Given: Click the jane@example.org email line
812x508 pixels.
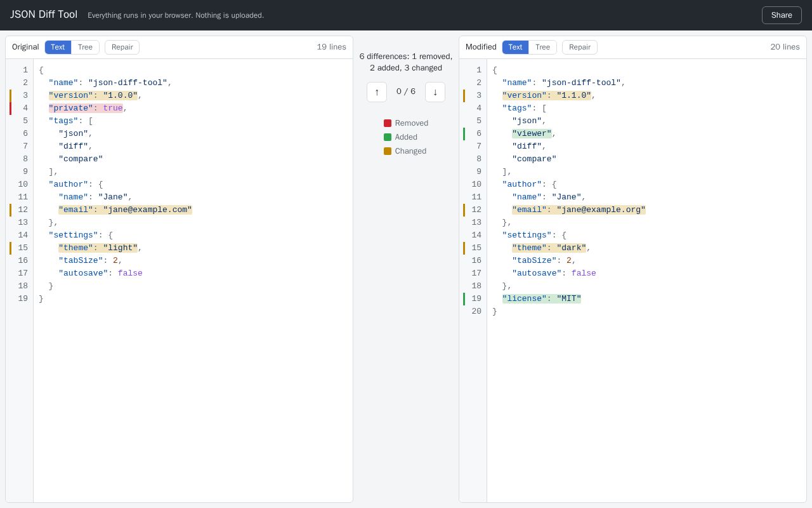Looking at the screenshot, I should pyautogui.click(x=579, y=210).
